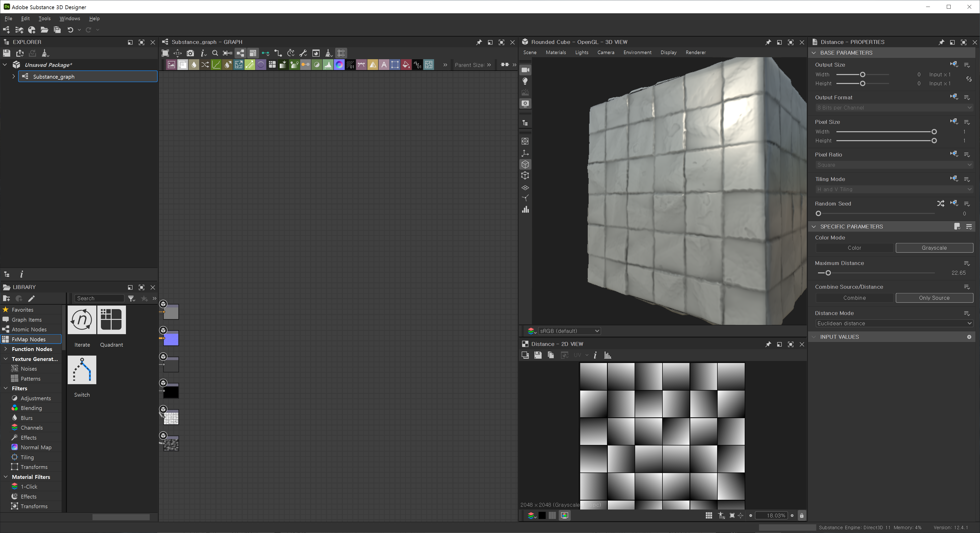Click the histogram icon in 2D view toolbar

tap(608, 355)
